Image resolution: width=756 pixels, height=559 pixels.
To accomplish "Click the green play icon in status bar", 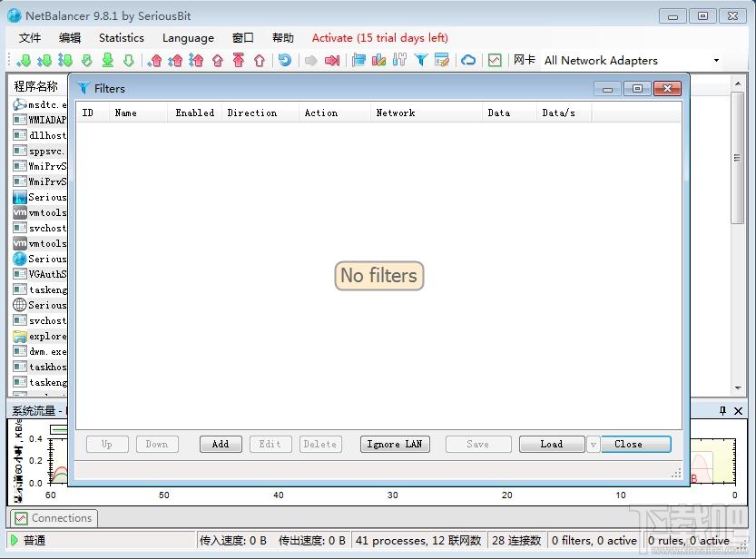I will pos(14,540).
